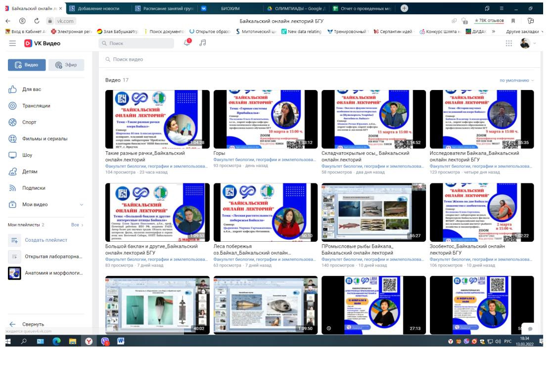Toggle the hamburger menu beside VK Видео
555x392 pixels.
tap(12, 44)
